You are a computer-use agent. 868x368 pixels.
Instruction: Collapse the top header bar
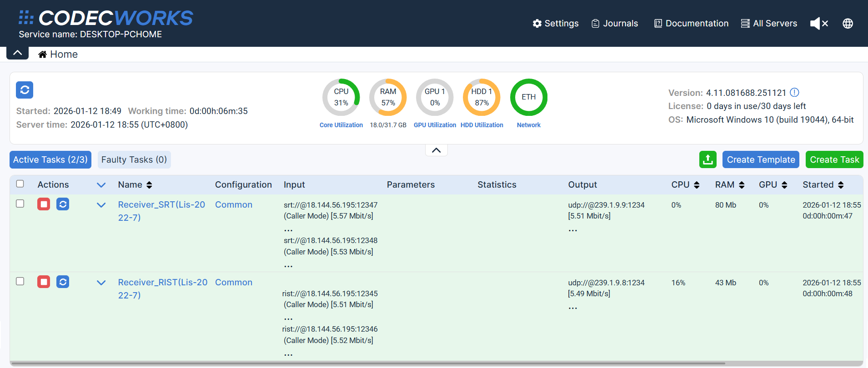(18, 53)
